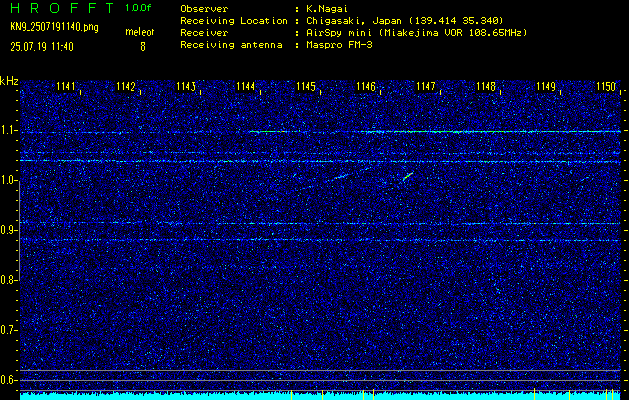This screenshot has height=400, width=629.
Task: Click the version number 1.00f
Action: tap(138, 8)
